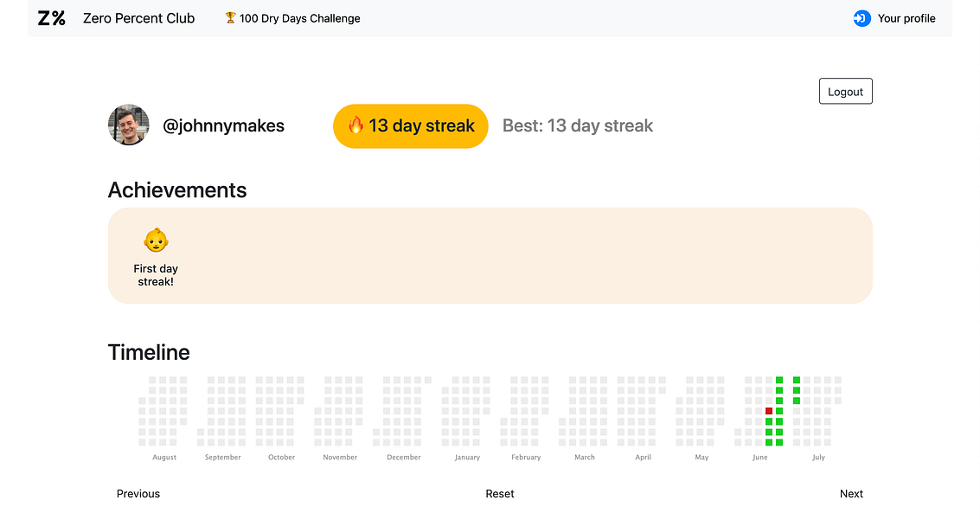
Task: Go to Previous timeline period
Action: pyautogui.click(x=138, y=494)
